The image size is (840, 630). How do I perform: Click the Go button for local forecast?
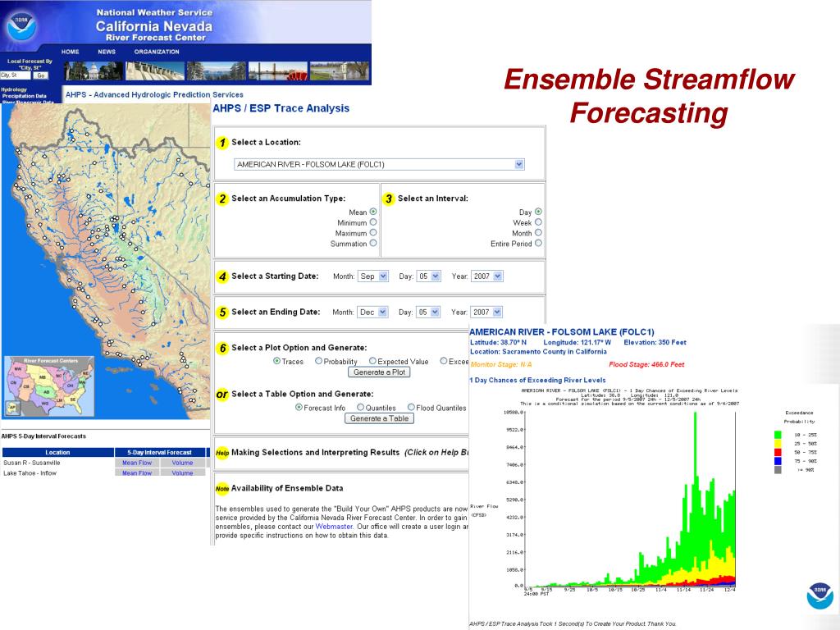(41, 75)
